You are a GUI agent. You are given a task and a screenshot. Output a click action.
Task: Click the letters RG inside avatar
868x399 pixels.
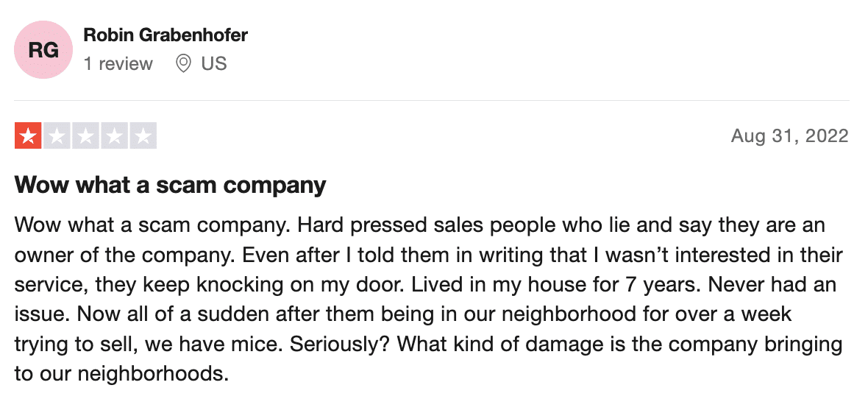click(x=43, y=51)
